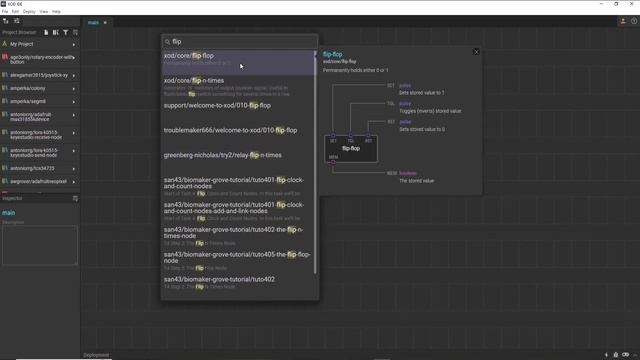Viewport: 640px width, 360px height.
Task: Open the Help menu
Action: click(56, 11)
